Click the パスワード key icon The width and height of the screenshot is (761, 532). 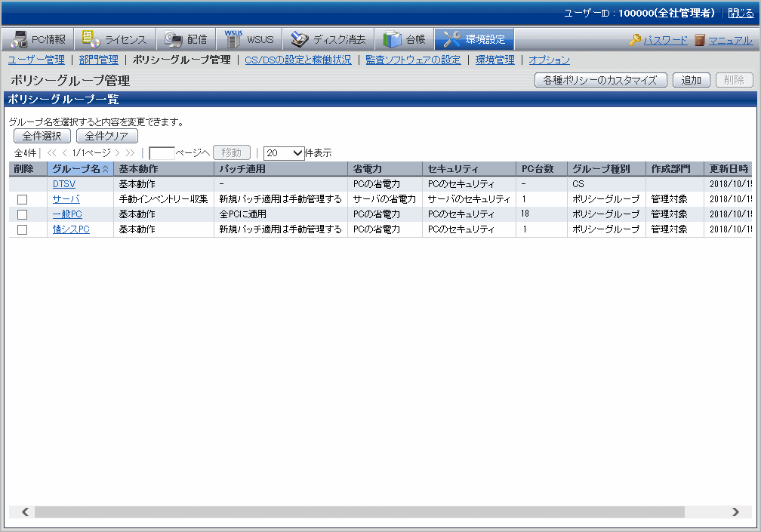pyautogui.click(x=635, y=40)
